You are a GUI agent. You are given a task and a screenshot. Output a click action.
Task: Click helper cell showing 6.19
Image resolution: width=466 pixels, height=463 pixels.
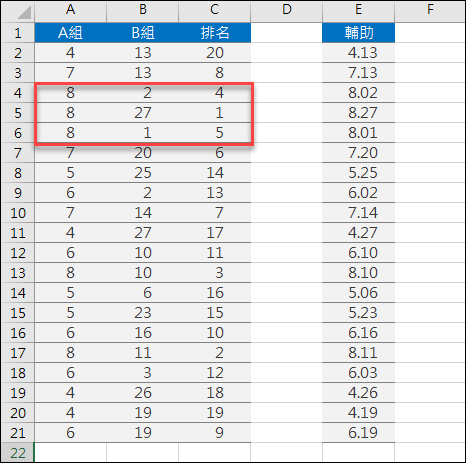(x=359, y=433)
